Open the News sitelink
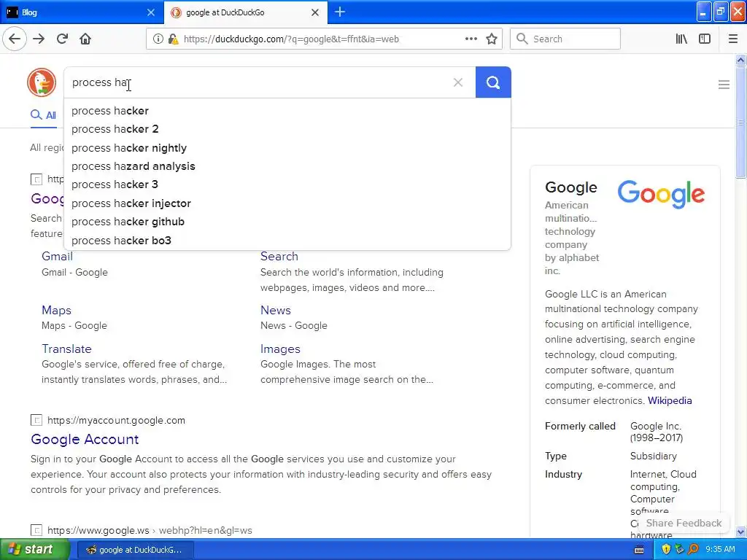The image size is (747, 560). point(275,310)
